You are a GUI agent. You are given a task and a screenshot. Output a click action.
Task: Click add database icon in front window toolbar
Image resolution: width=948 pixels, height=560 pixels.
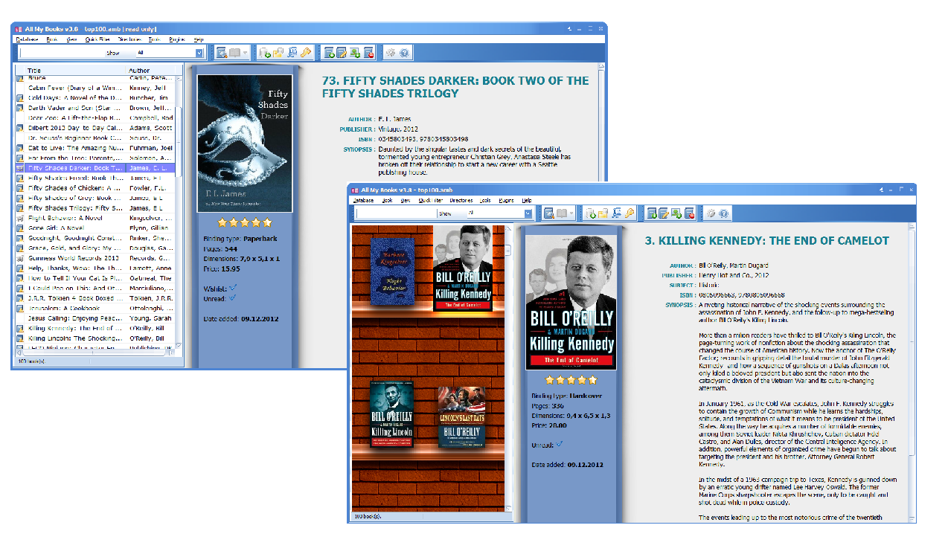point(592,213)
